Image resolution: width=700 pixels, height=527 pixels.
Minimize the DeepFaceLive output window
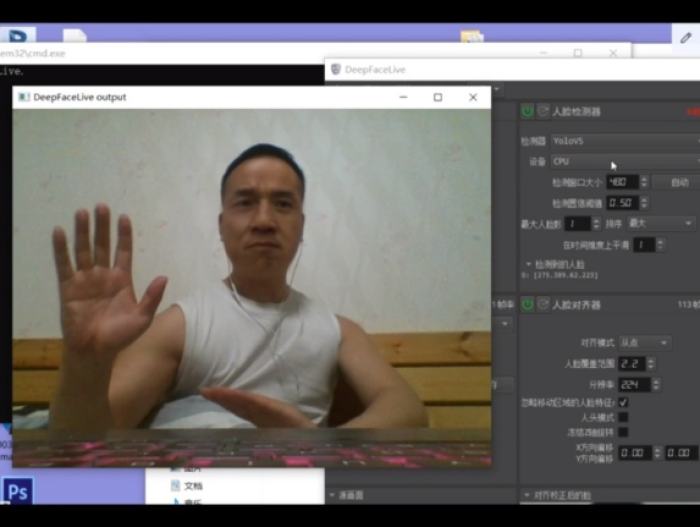tap(404, 97)
